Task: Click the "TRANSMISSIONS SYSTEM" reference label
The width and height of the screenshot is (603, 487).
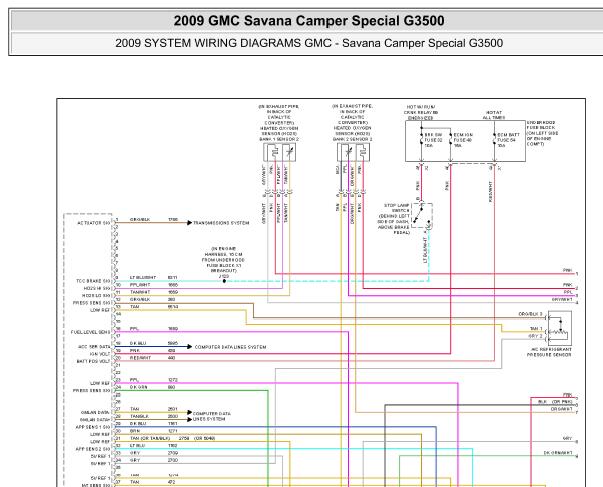Action: click(221, 223)
